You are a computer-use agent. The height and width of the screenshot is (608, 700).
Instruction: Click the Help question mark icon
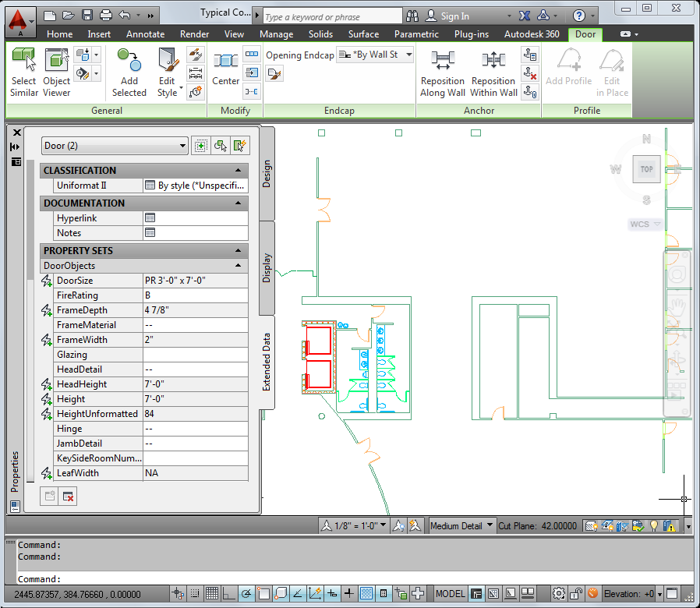coord(579,16)
